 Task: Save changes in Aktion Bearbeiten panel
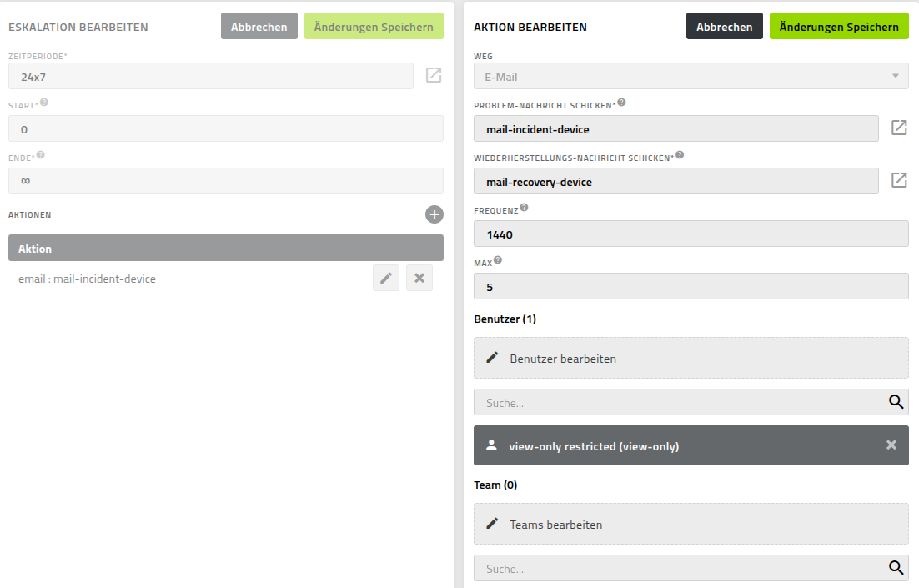(839, 27)
